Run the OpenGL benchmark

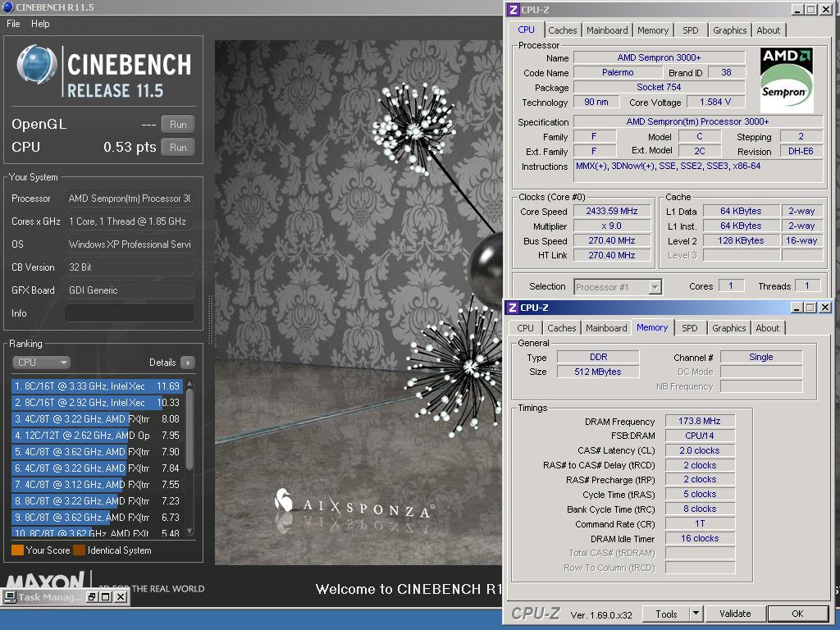pyautogui.click(x=178, y=125)
